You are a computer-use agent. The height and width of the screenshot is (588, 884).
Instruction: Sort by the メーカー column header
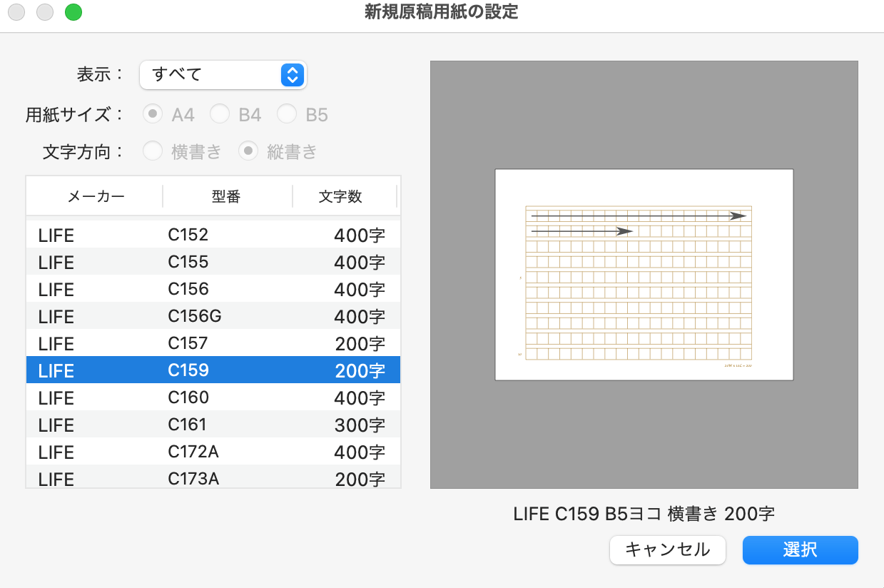click(96, 197)
